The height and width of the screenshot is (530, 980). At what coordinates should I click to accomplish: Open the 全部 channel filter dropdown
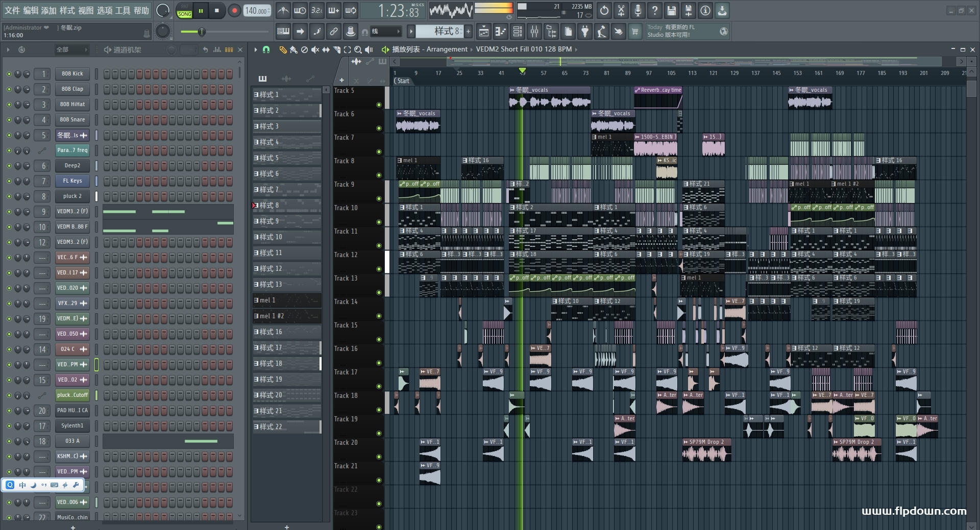(x=71, y=49)
